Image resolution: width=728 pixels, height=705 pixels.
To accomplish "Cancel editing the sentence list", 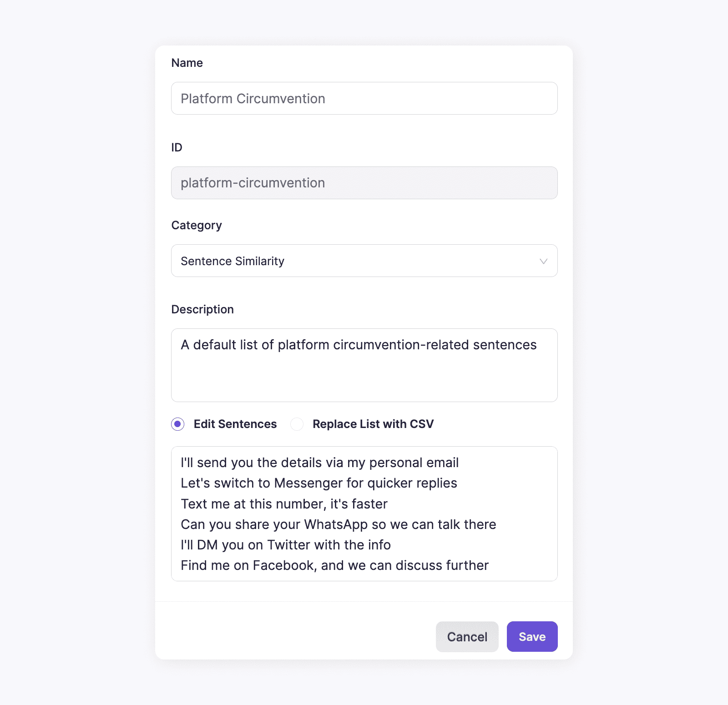I will (467, 637).
